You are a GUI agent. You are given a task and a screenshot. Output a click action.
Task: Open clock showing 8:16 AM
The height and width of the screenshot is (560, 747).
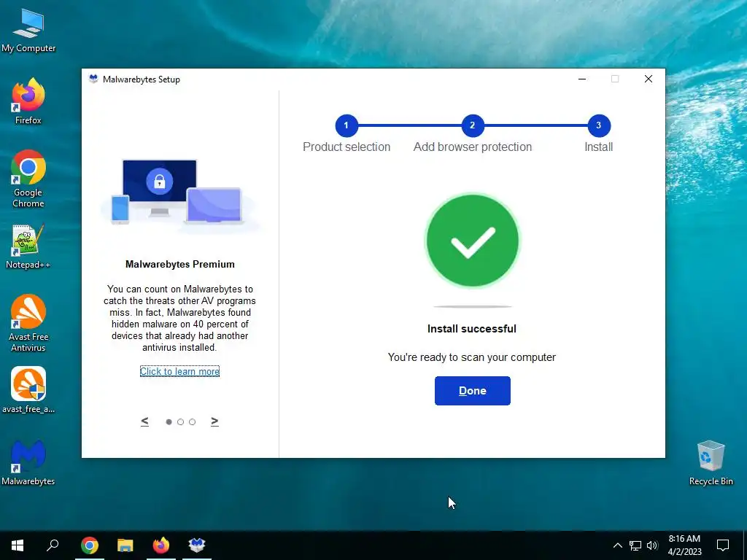[x=684, y=545]
